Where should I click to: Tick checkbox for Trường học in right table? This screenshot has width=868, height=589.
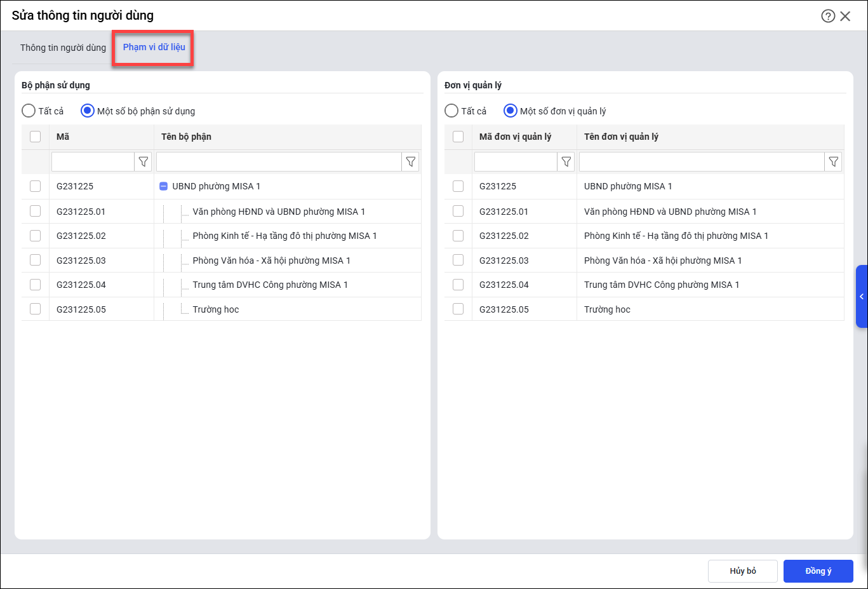(x=458, y=309)
